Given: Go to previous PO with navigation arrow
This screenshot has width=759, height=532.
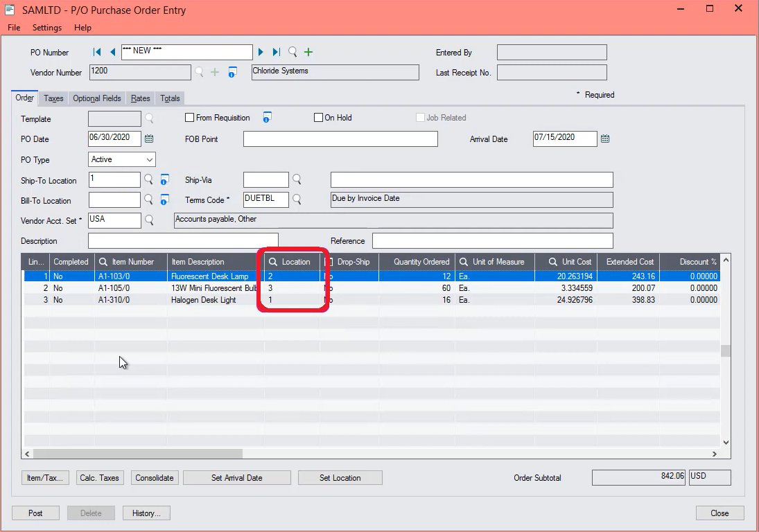Looking at the screenshot, I should 112,52.
